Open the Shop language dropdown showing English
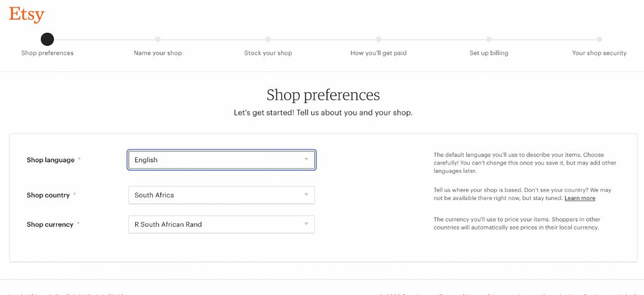This screenshot has height=295, width=644. (221, 160)
